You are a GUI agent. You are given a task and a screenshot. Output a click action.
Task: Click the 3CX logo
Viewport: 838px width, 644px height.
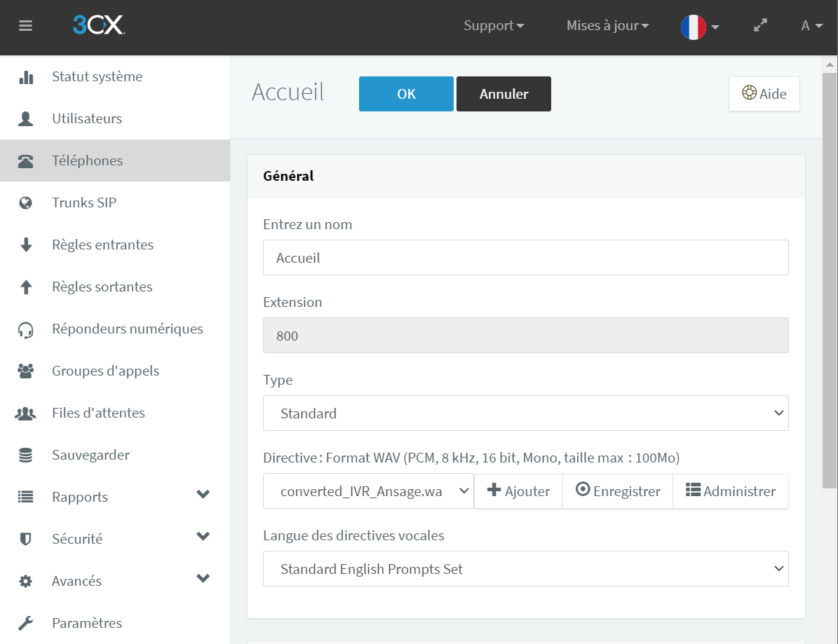point(99,25)
